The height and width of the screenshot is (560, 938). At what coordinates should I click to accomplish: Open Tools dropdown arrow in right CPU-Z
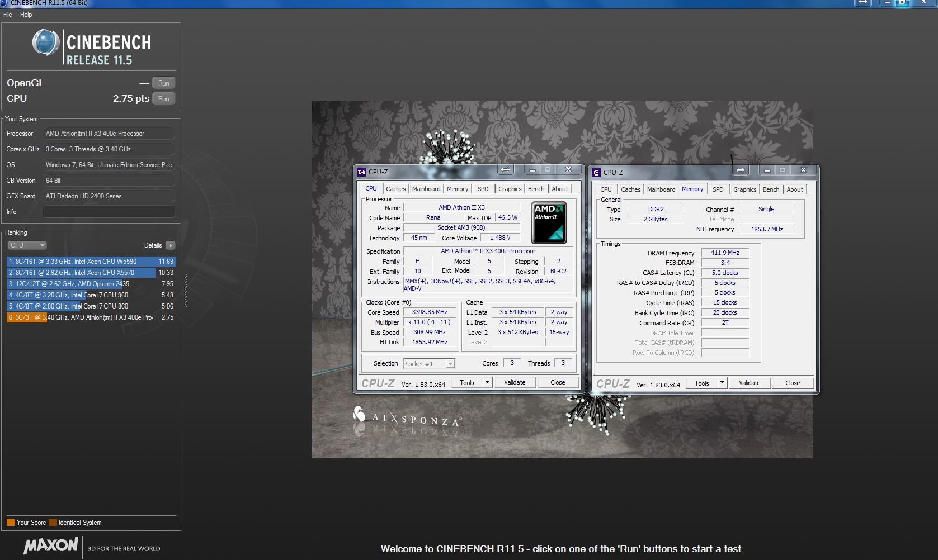[x=722, y=383]
